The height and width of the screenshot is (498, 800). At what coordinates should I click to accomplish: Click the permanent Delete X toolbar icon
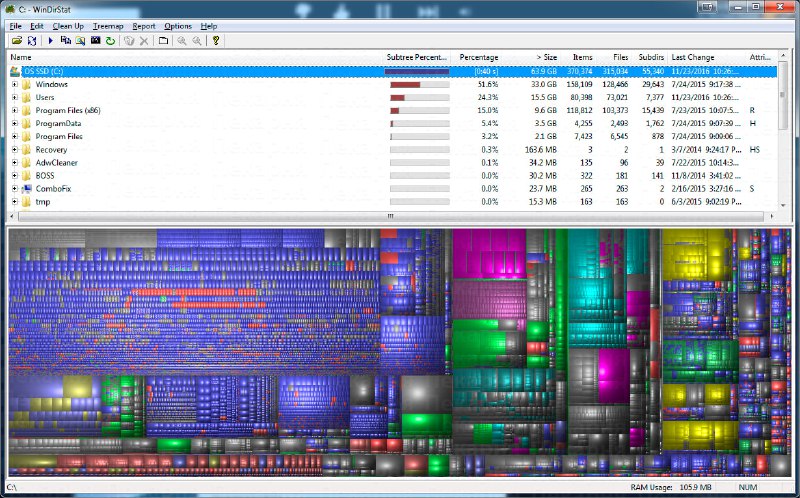[x=144, y=40]
